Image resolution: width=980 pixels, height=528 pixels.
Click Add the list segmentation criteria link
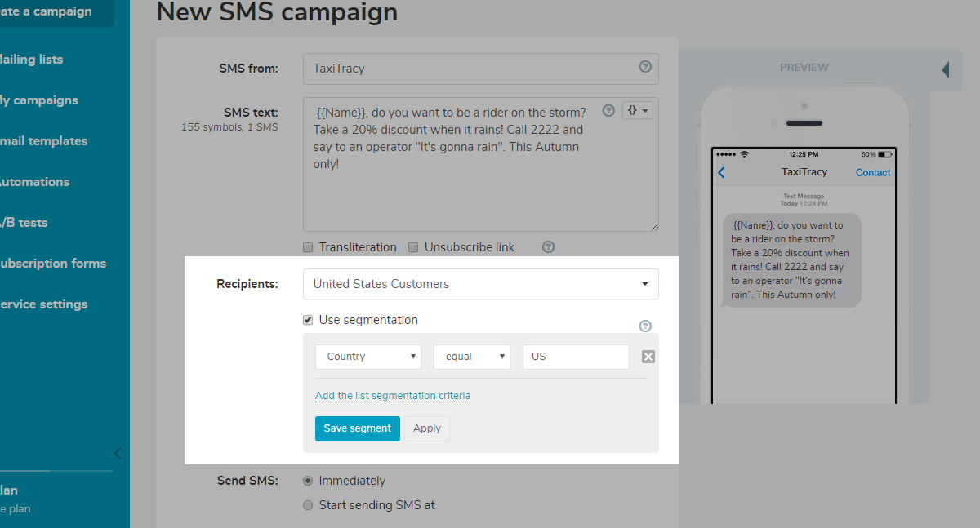pyautogui.click(x=392, y=395)
